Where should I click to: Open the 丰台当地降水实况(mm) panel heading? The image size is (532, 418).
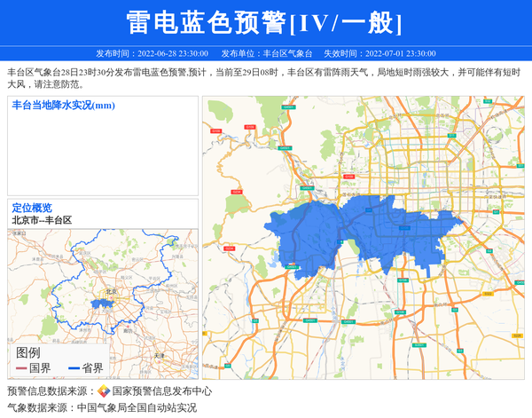point(63,106)
